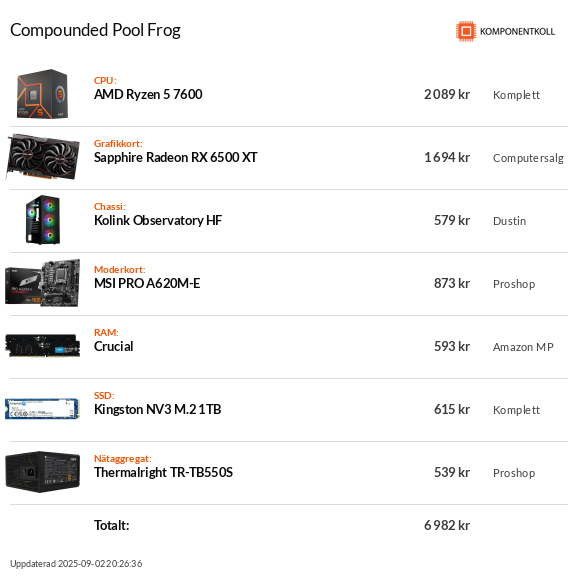Open the AMD Ryzen 5 7600 product image
Image resolution: width=577 pixels, height=577 pixels.
43,94
